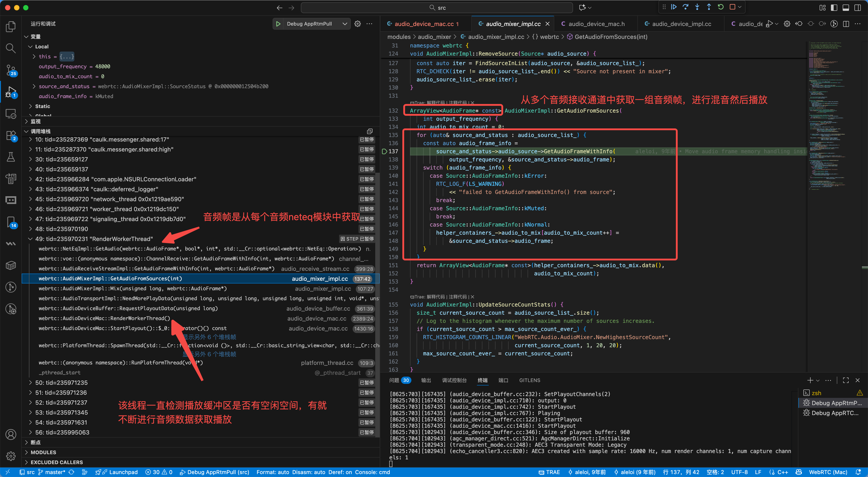Open the Debug AppRtmPull configuration dropdown
The height and width of the screenshot is (477, 868).
[x=345, y=24]
